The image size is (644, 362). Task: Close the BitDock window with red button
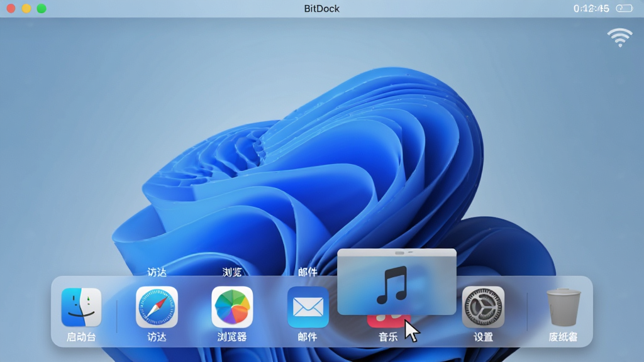[x=11, y=9]
